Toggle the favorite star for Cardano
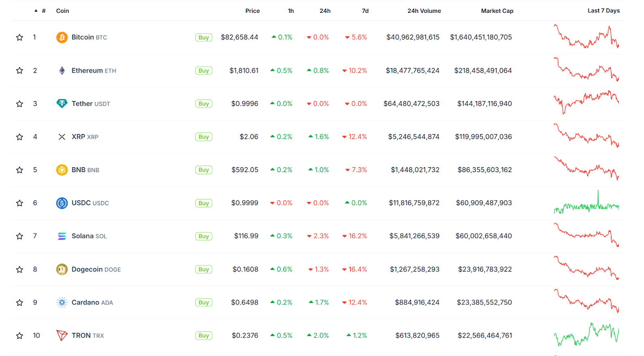Viewport: 644px width, 356px height. (x=19, y=302)
